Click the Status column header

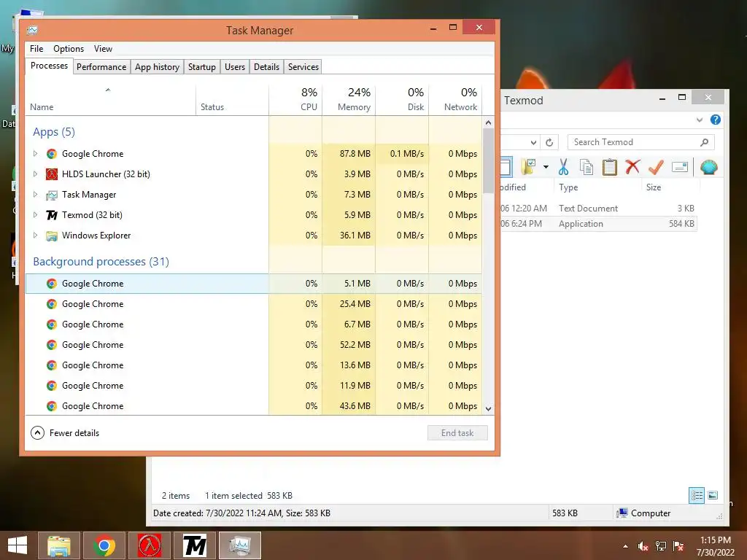pyautogui.click(x=232, y=99)
